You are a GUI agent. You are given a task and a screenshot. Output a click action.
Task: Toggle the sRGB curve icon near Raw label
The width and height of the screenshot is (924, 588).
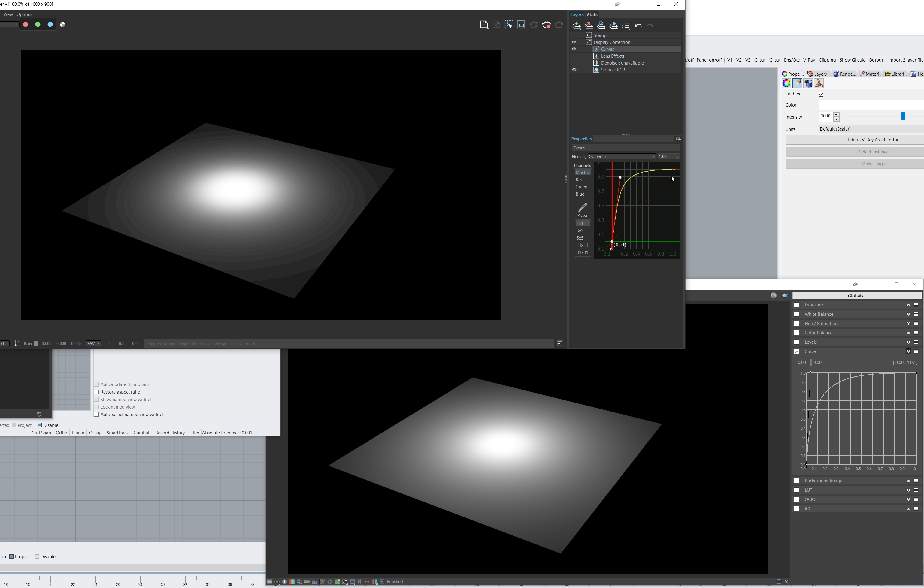click(17, 344)
